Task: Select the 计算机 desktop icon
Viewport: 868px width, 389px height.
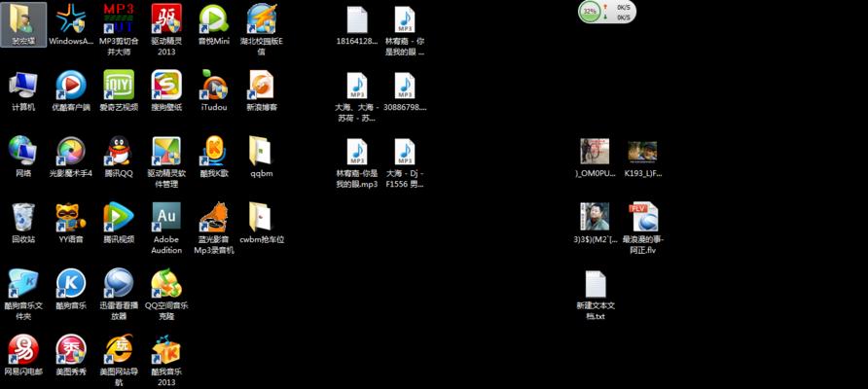Action: [23, 91]
